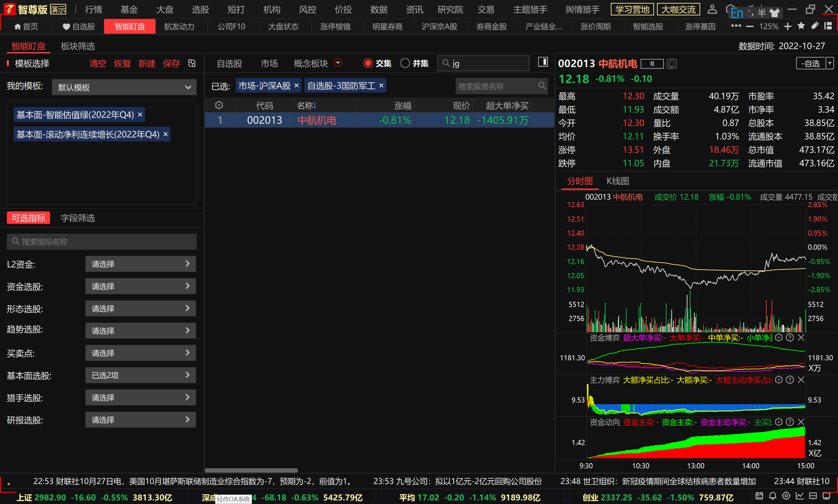Close the 资金博弈 indicator panel
Viewport: 838px width, 504px height.
[801, 337]
